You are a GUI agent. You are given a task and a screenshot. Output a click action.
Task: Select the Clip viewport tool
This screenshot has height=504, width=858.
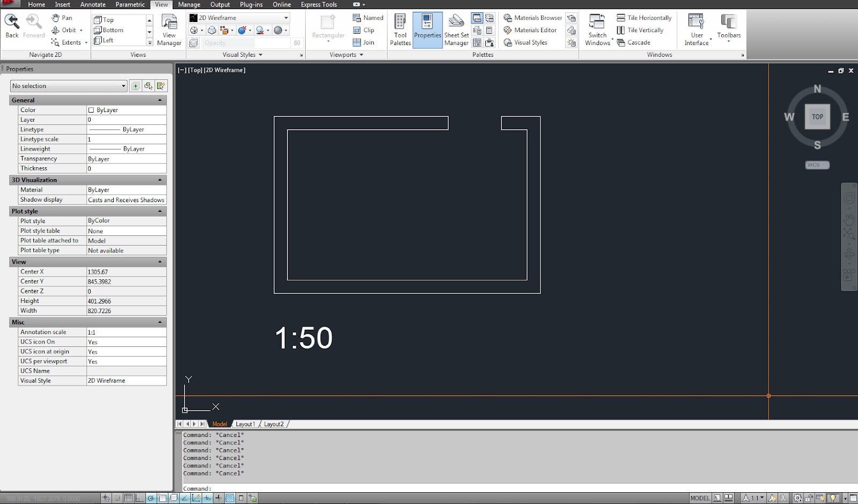click(364, 30)
